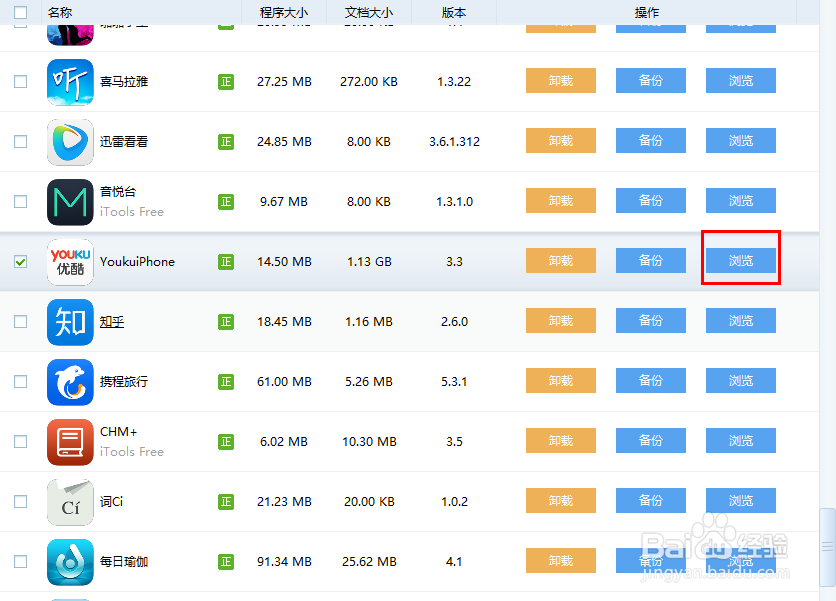836x601 pixels.
Task: Uninstall 每日瑜伽 with 卸载 button
Action: point(561,560)
